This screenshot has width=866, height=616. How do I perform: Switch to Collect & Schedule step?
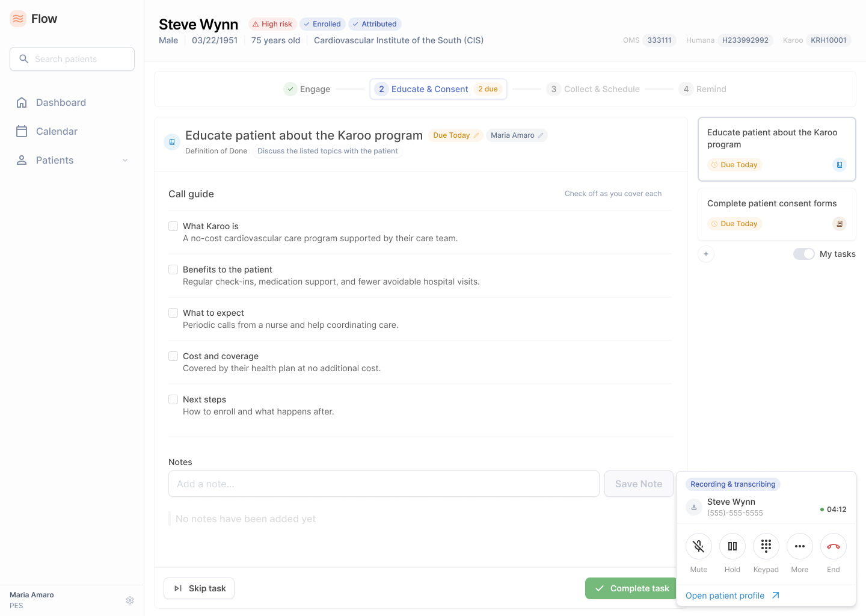tap(593, 89)
